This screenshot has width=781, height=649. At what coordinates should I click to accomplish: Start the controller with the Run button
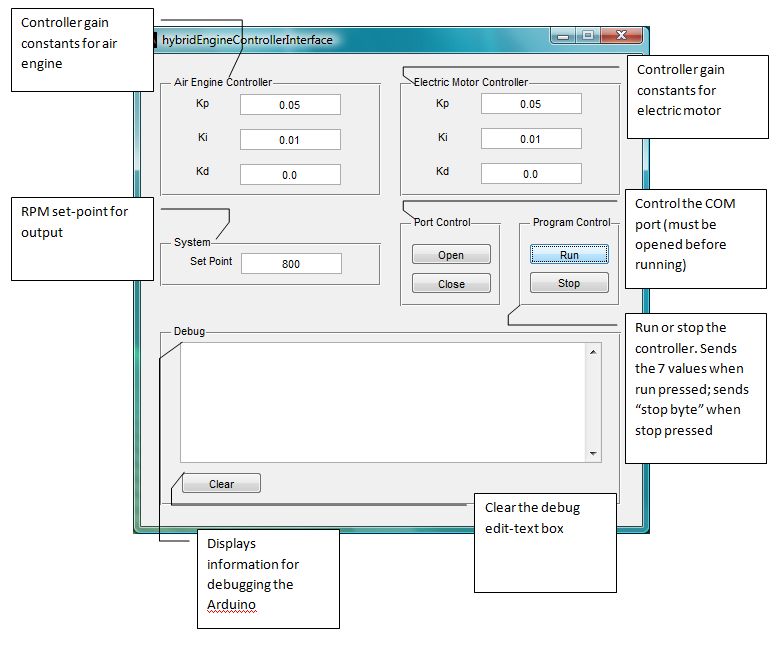pos(569,255)
